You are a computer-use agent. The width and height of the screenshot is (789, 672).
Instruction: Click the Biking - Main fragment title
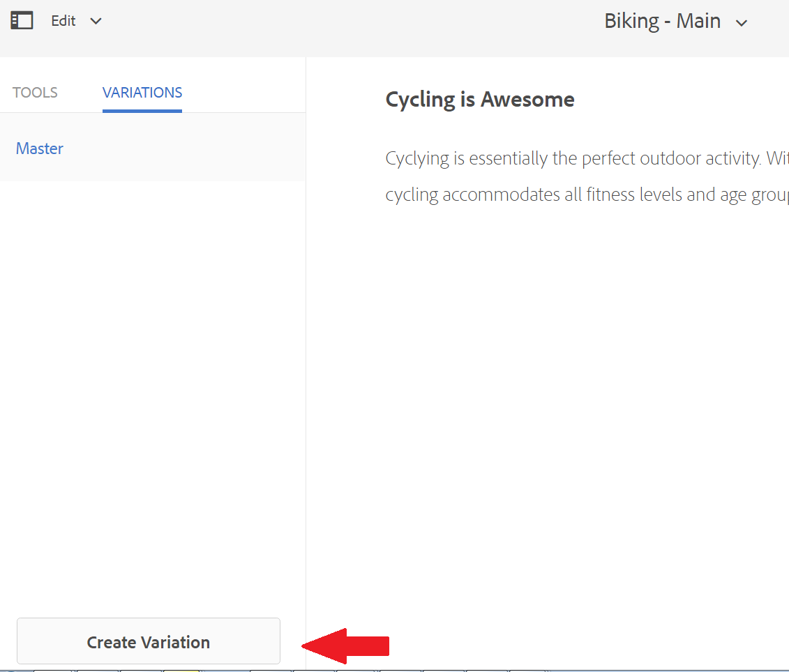[x=662, y=21]
